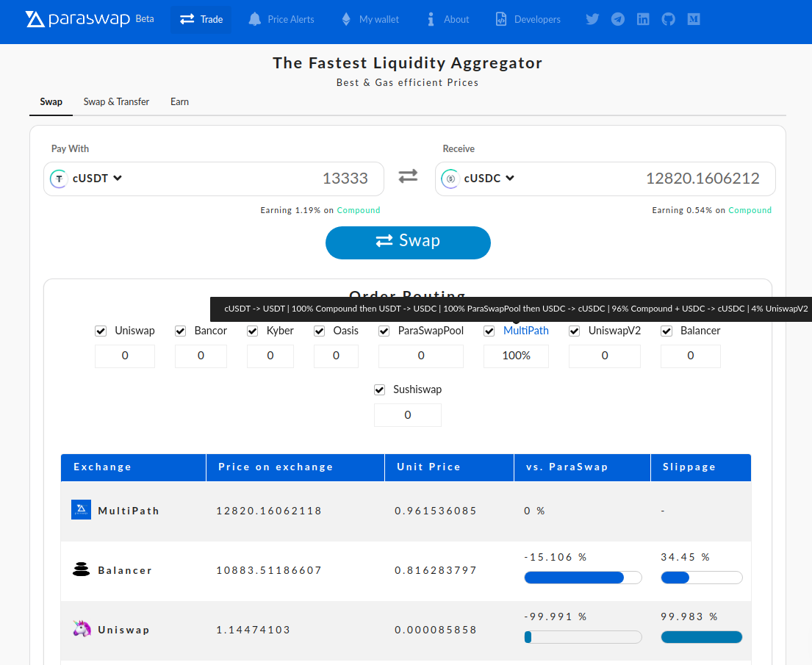Image resolution: width=812 pixels, height=665 pixels.
Task: Click the MultiPath logo in table
Action: click(x=82, y=510)
